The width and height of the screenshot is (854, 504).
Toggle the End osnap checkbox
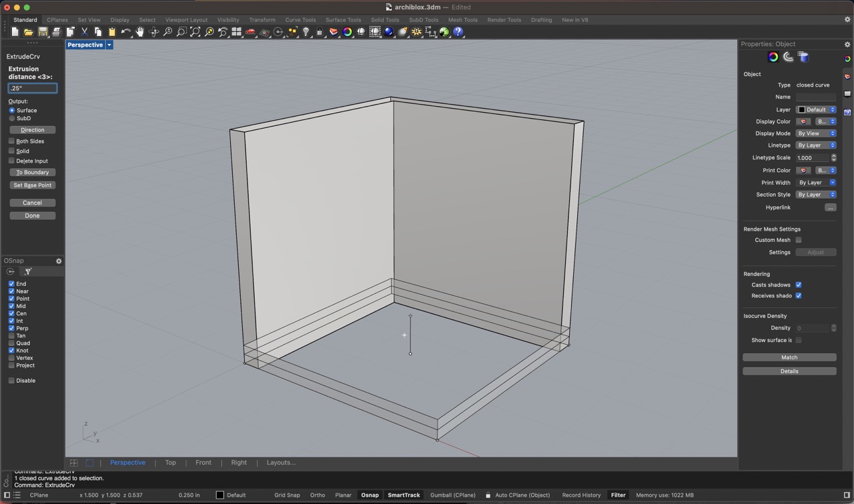(11, 284)
